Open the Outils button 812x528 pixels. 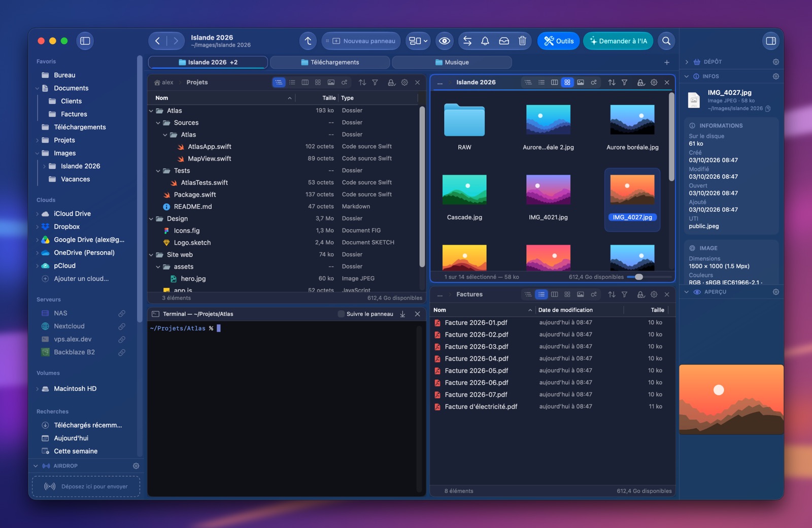click(x=558, y=41)
